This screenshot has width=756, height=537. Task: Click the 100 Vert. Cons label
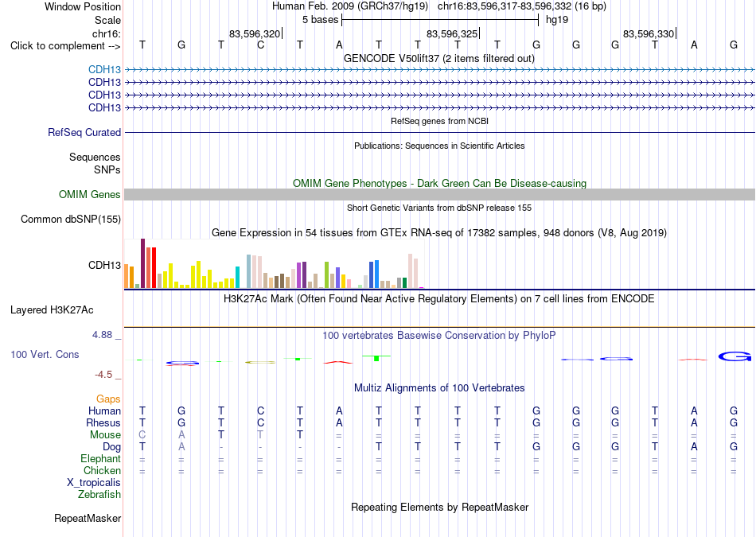click(45, 354)
